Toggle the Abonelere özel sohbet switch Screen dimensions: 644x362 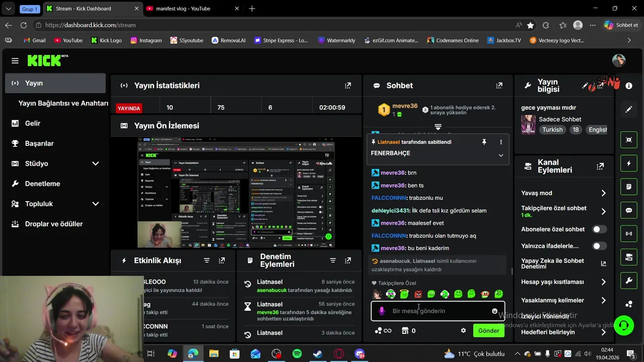[x=599, y=229]
